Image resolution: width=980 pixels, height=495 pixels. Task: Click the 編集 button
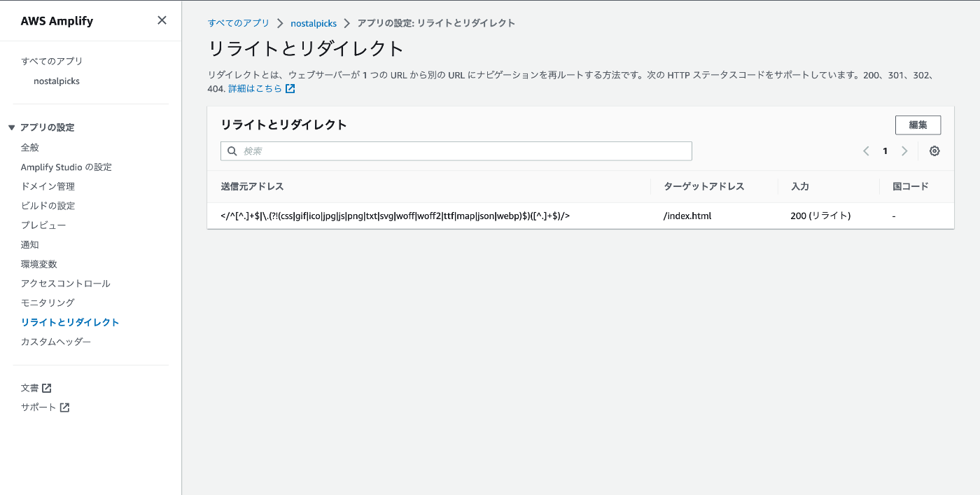click(918, 125)
